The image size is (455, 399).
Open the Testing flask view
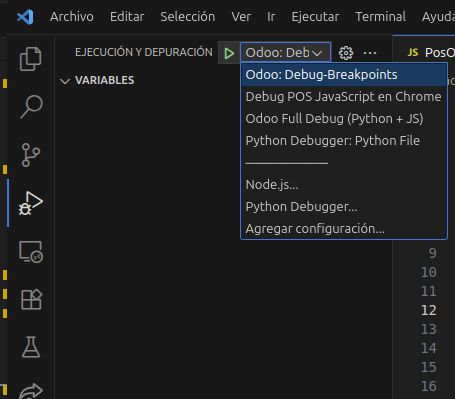(x=31, y=347)
